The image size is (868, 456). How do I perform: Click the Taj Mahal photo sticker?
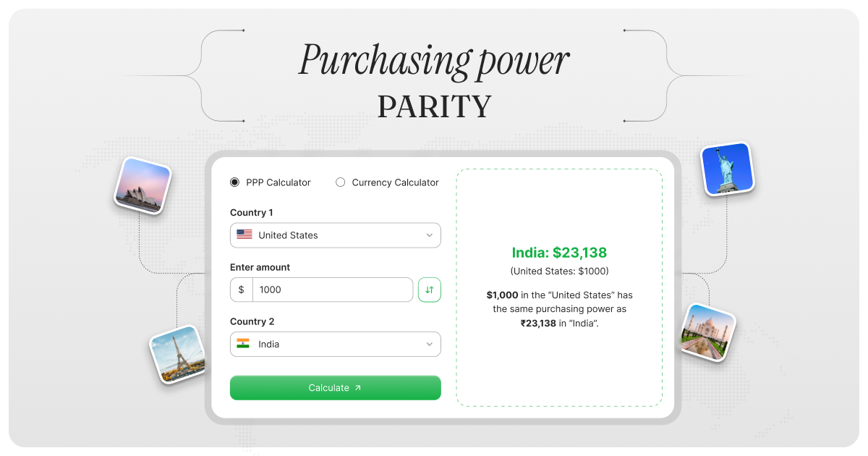click(707, 332)
